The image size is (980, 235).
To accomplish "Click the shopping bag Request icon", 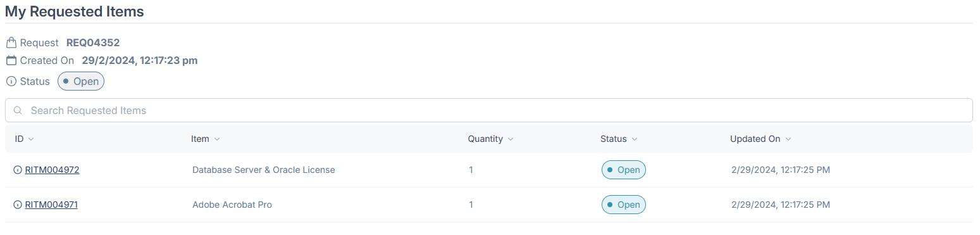I will 11,43.
